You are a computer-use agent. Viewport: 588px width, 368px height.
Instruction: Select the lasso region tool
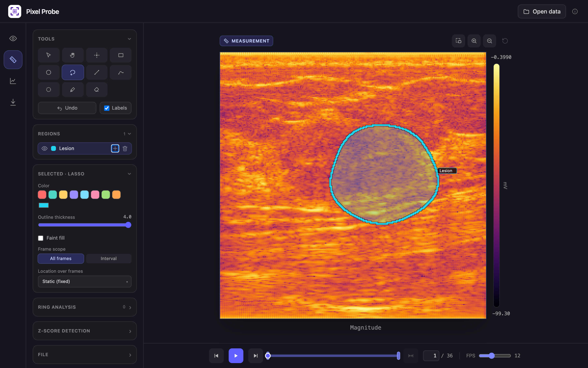(73, 72)
